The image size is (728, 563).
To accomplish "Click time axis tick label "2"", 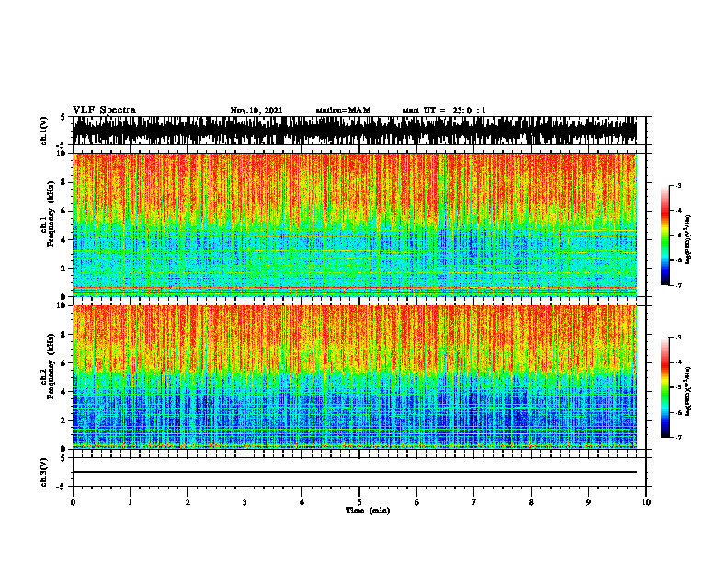I will pos(188,502).
